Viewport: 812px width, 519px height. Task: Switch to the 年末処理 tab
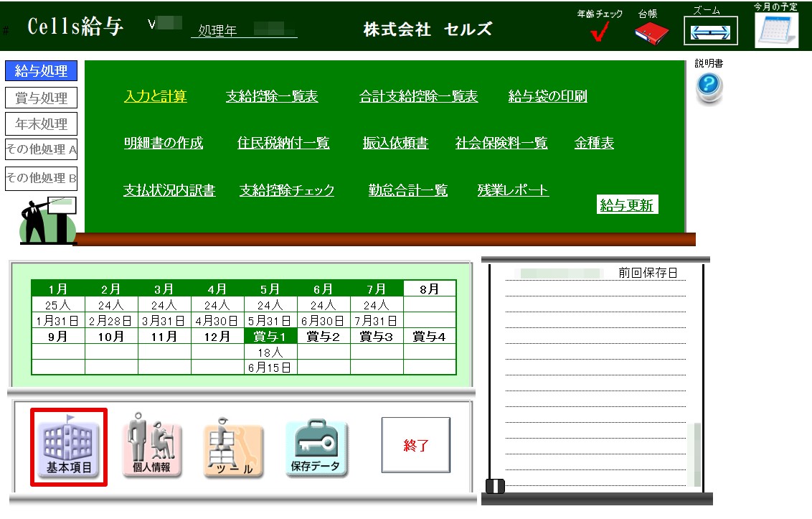pyautogui.click(x=42, y=124)
